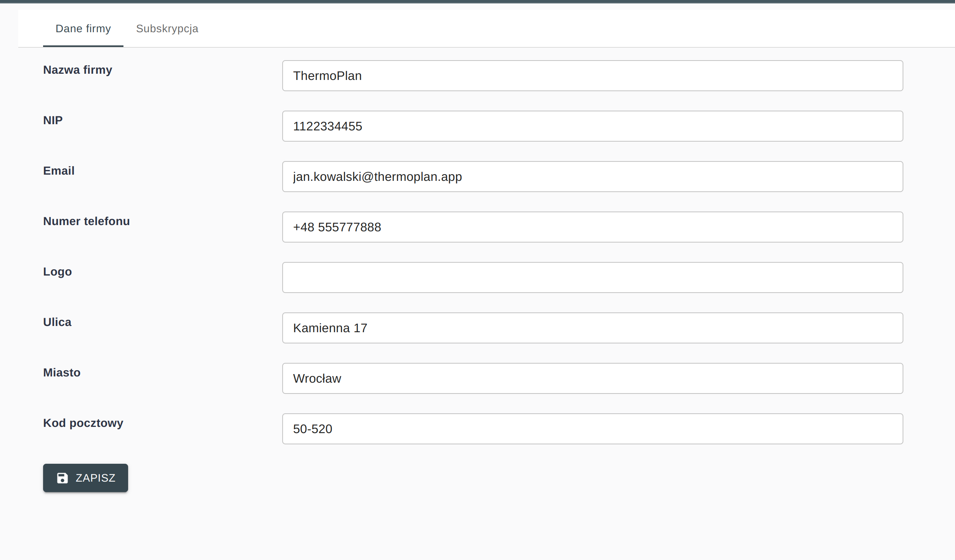
Task: Select the Kod pocztowy input field
Action: pos(592,429)
